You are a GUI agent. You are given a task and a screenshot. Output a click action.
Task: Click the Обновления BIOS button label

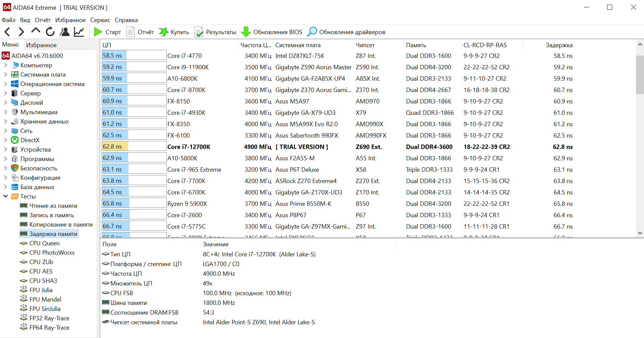pos(278,32)
